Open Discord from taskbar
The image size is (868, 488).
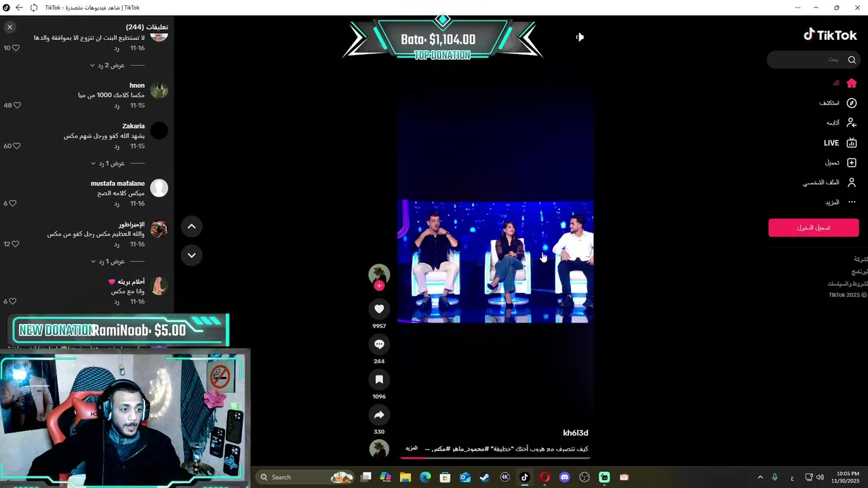(564, 477)
